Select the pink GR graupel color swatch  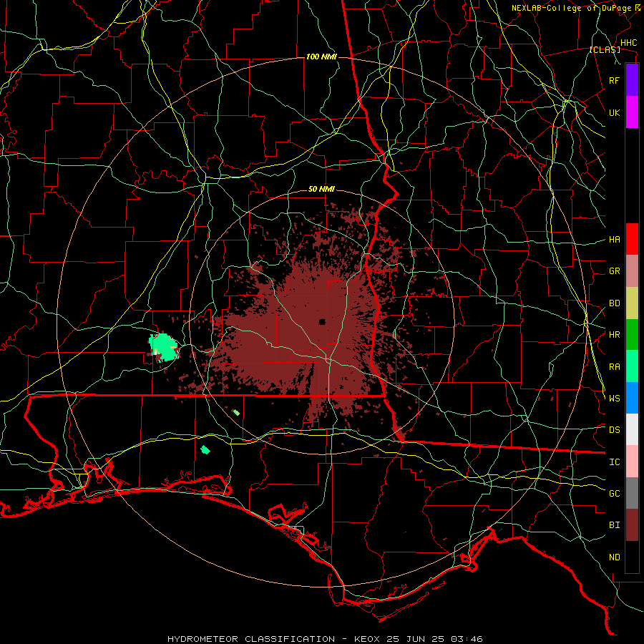tap(632, 270)
